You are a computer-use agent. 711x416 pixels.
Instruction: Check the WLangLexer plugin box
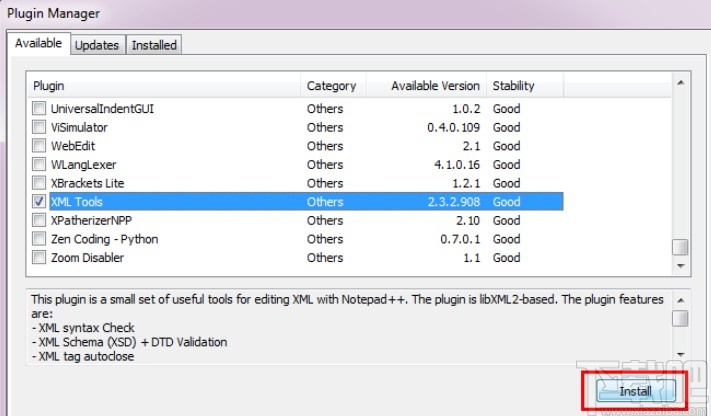(x=39, y=164)
